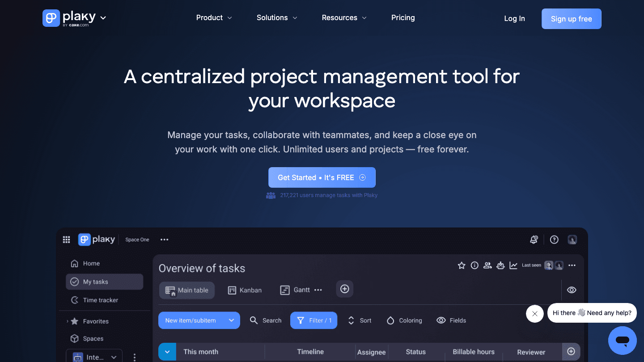Click the Plaky logo in header
Viewport: 644px width, 362px height.
click(69, 18)
